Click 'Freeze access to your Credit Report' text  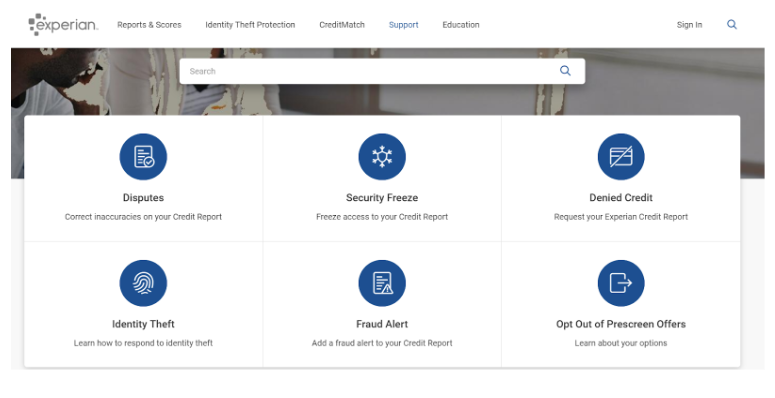[x=382, y=217]
